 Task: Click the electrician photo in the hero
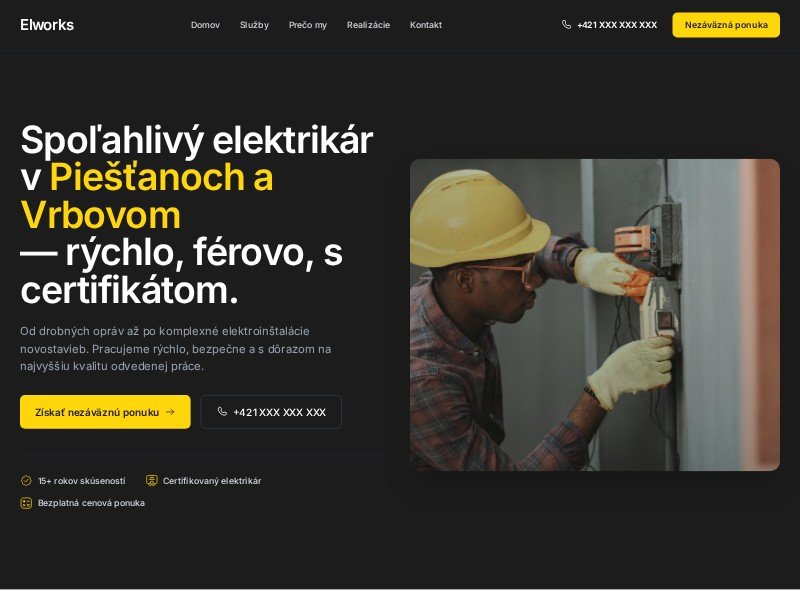pos(595,315)
